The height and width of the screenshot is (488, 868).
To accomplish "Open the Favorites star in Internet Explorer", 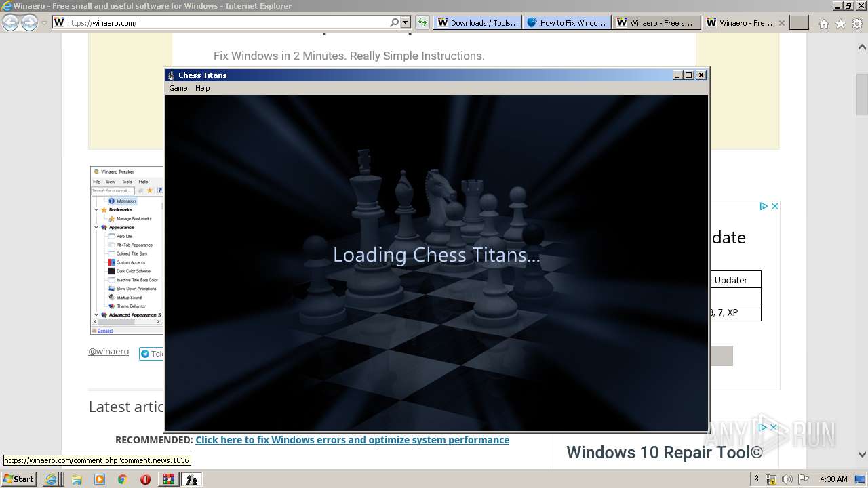I will (840, 24).
